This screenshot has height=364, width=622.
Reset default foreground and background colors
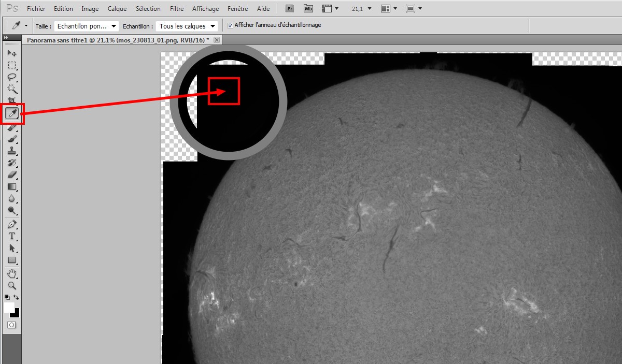click(x=7, y=297)
